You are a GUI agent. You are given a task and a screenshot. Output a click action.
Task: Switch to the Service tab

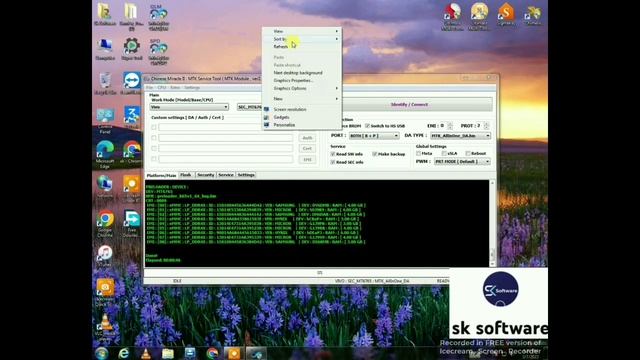pyautogui.click(x=226, y=175)
